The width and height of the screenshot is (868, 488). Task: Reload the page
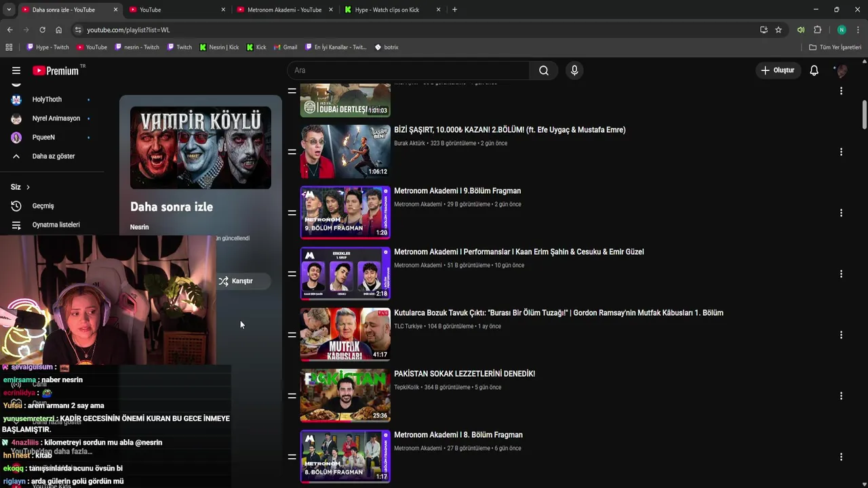(42, 30)
